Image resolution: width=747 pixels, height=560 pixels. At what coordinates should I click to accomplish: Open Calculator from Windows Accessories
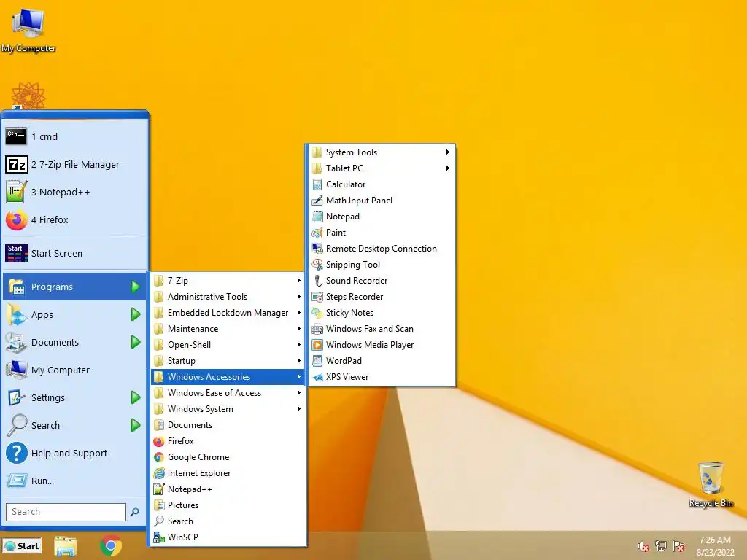click(x=381, y=184)
